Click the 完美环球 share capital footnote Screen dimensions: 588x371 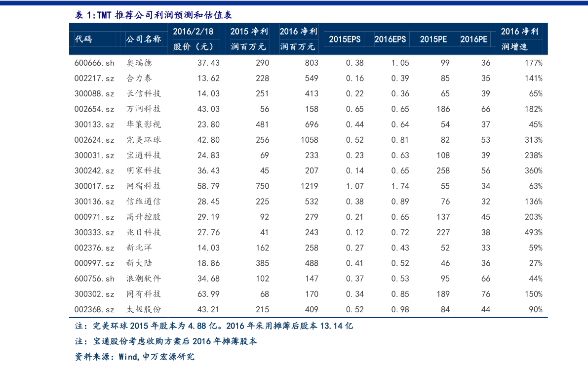click(214, 326)
